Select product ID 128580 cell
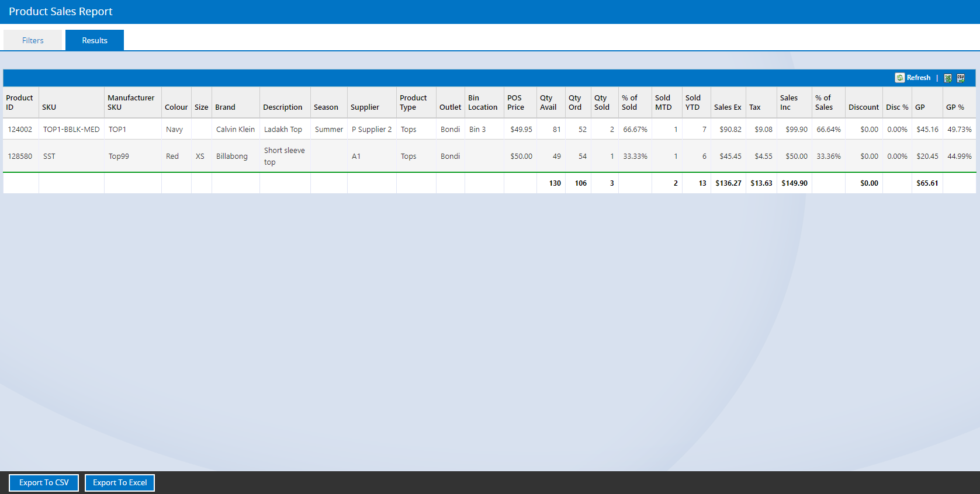 pos(20,156)
